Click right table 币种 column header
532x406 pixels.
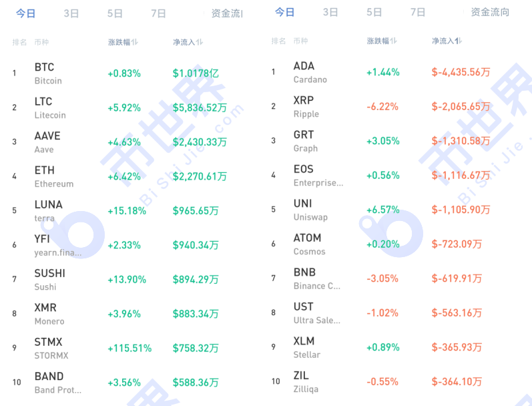click(300, 41)
